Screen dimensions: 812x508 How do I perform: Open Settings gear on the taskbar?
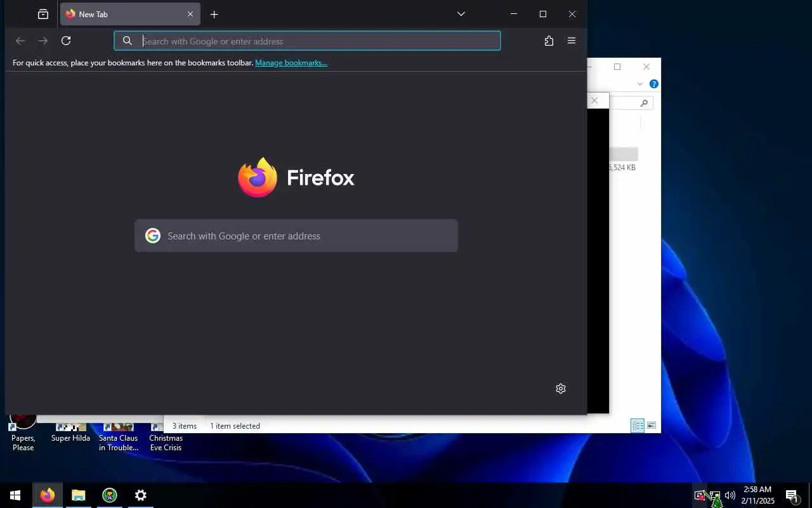click(x=141, y=495)
